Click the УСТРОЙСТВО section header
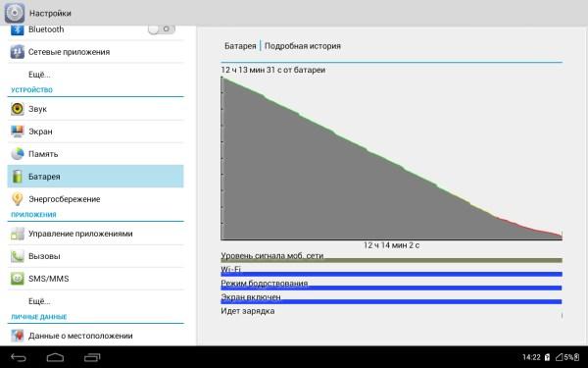 click(32, 90)
